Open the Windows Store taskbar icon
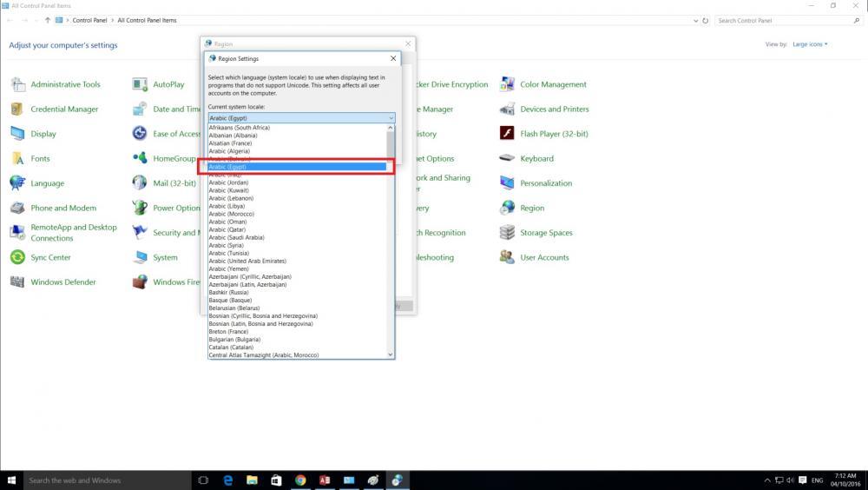The width and height of the screenshot is (868, 490). [276, 480]
